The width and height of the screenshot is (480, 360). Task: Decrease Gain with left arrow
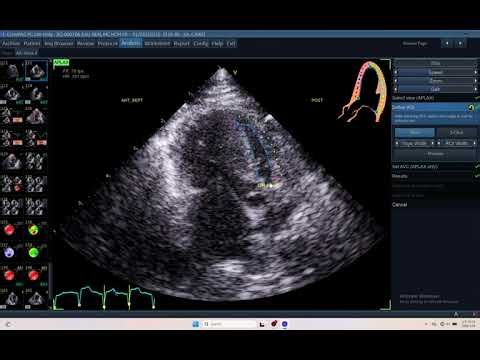(x=396, y=89)
